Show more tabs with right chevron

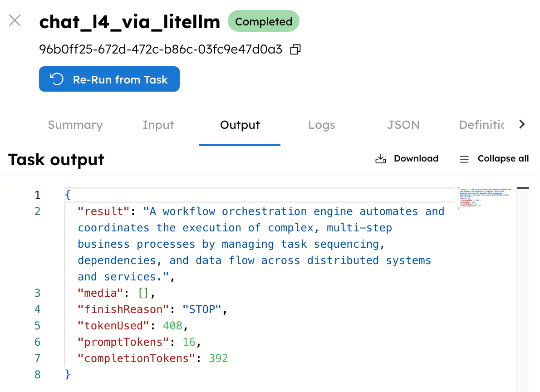click(522, 124)
